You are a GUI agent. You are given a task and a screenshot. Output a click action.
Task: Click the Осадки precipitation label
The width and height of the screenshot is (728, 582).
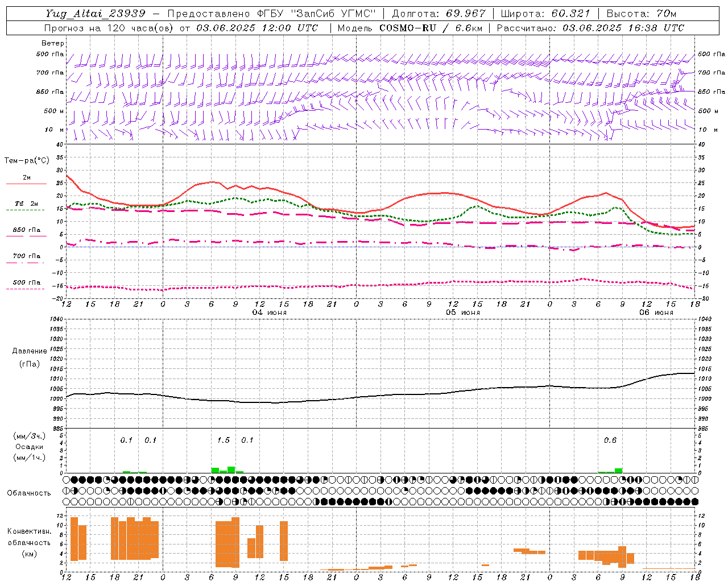[x=30, y=447]
